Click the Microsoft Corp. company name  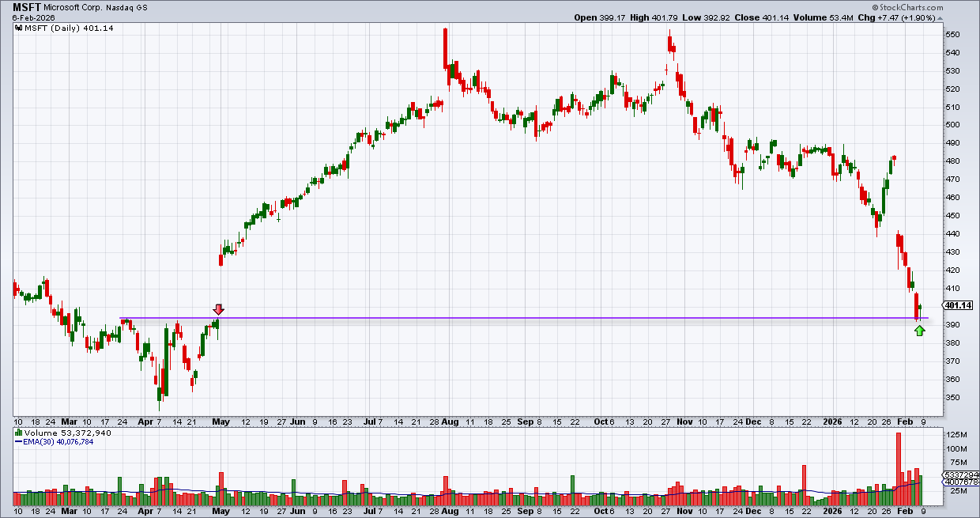[x=72, y=6]
